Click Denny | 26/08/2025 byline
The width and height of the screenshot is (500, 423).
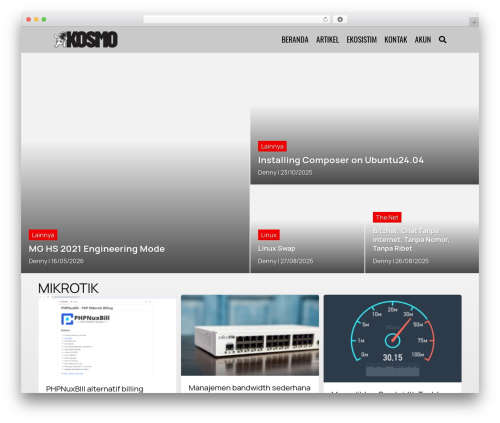[401, 261]
